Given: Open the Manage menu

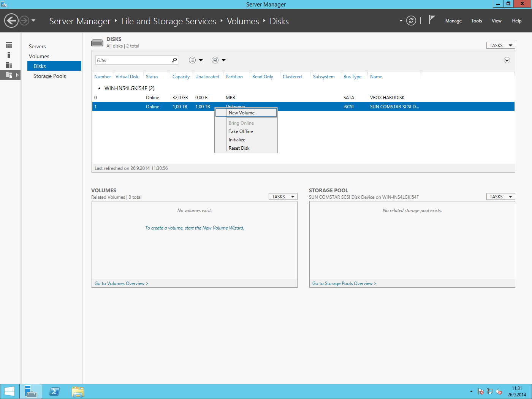Looking at the screenshot, I should [x=453, y=21].
